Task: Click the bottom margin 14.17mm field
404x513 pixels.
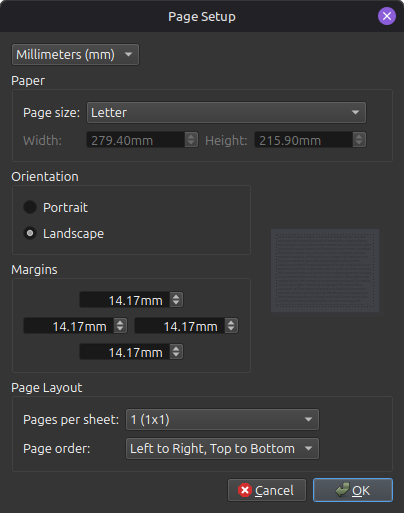Action: coord(125,352)
